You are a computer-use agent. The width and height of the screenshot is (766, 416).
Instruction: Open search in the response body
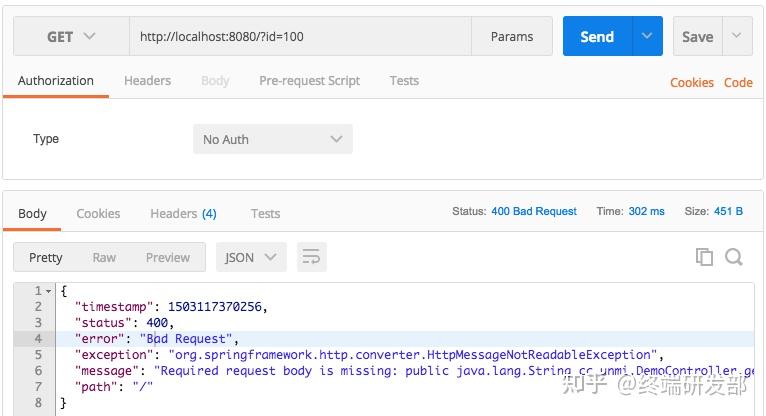click(x=734, y=257)
